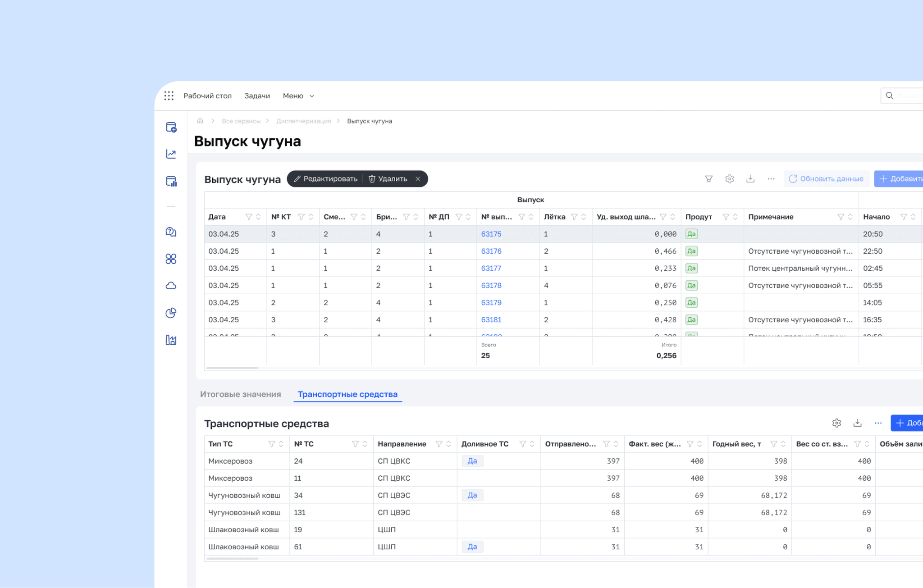923x588 pixels.
Task: Click the chart line sidebar icon
Action: point(171,154)
